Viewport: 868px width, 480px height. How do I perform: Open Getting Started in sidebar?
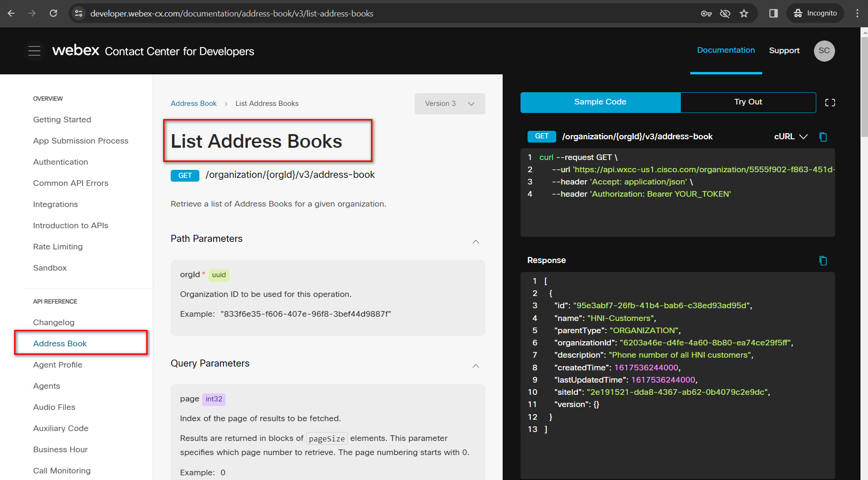62,120
